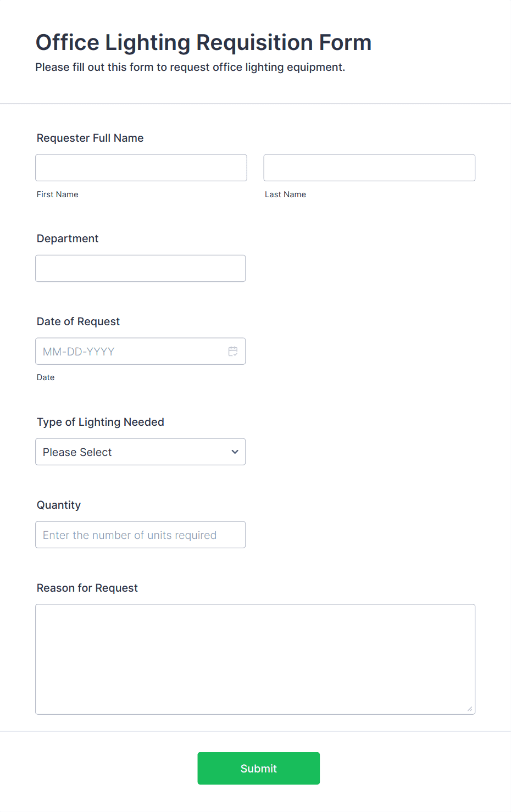Click the Date of Request label
This screenshot has height=812, width=511.
[x=78, y=321]
